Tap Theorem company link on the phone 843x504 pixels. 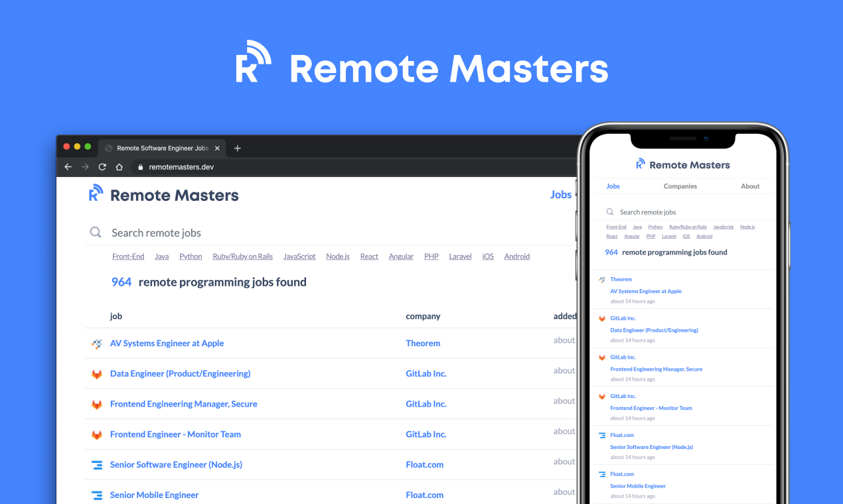click(621, 279)
